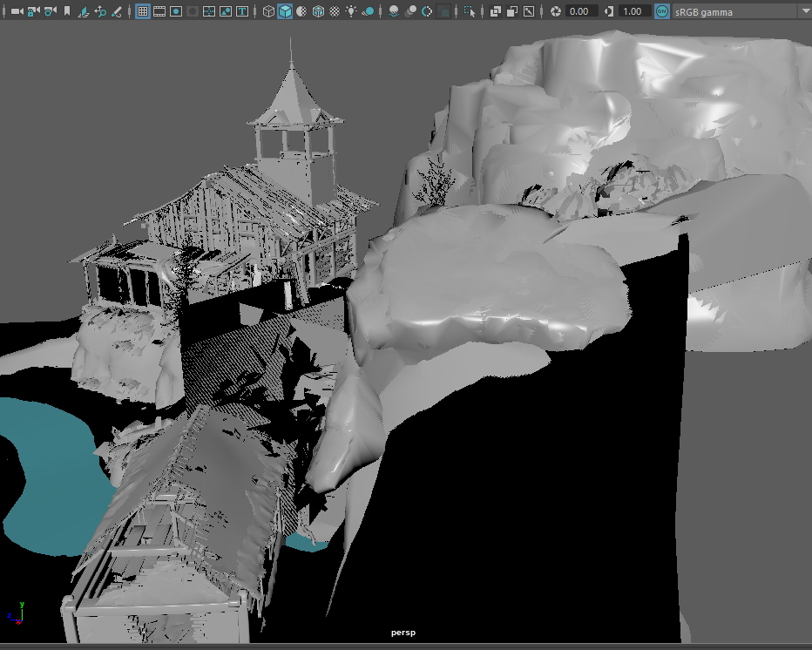Click the Image Plane icon

pyautogui.click(x=84, y=11)
